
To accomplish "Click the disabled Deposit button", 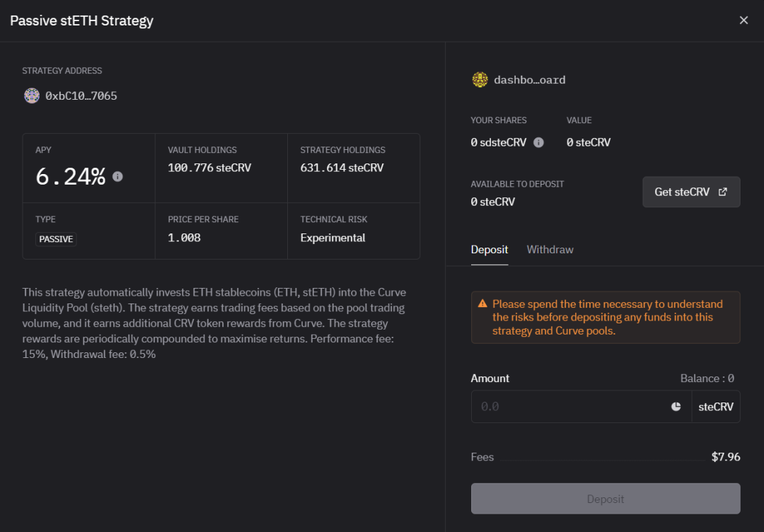I will coord(605,498).
